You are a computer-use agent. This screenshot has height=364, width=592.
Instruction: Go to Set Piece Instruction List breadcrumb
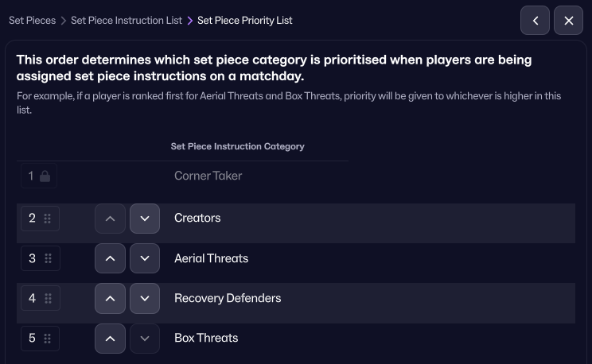pyautogui.click(x=126, y=21)
